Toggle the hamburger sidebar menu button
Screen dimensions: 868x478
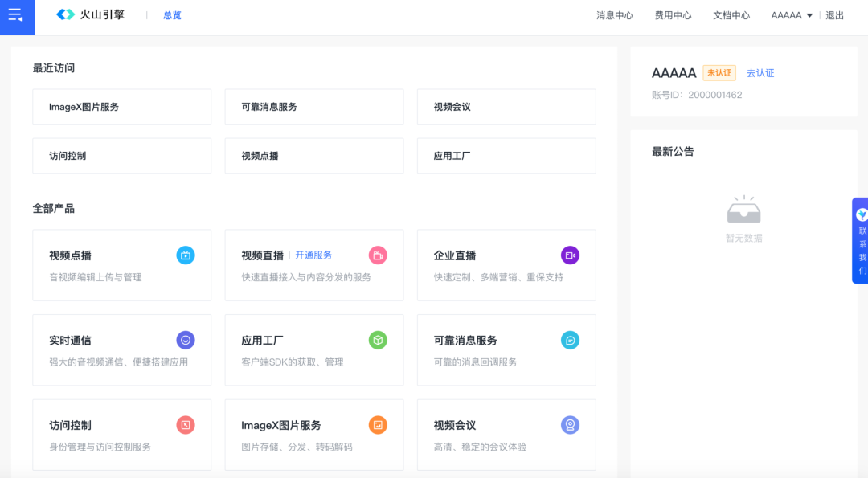point(15,15)
